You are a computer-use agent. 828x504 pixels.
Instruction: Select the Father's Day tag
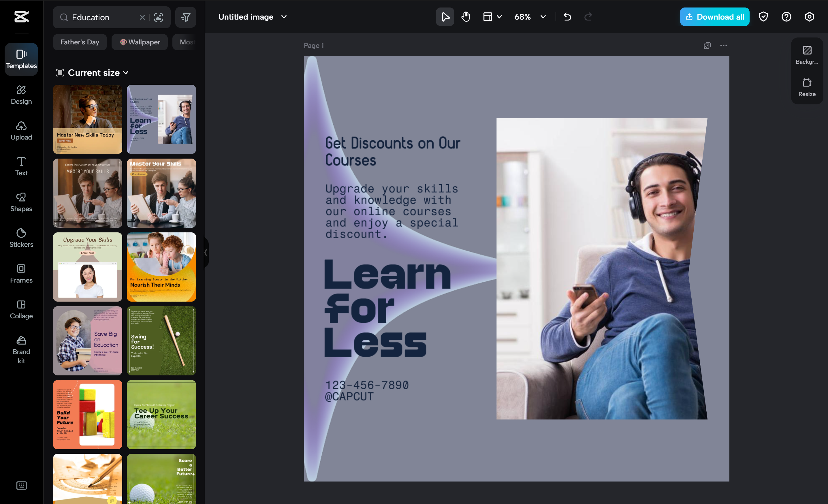[x=80, y=42]
